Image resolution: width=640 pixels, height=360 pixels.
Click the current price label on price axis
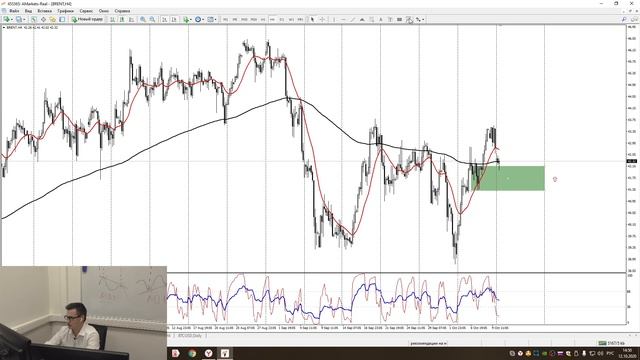(x=631, y=161)
